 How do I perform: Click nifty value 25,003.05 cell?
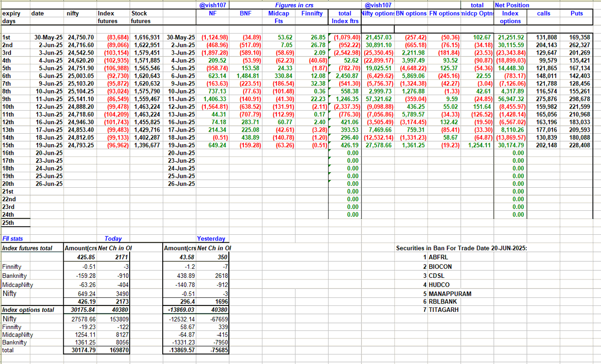tap(80, 76)
